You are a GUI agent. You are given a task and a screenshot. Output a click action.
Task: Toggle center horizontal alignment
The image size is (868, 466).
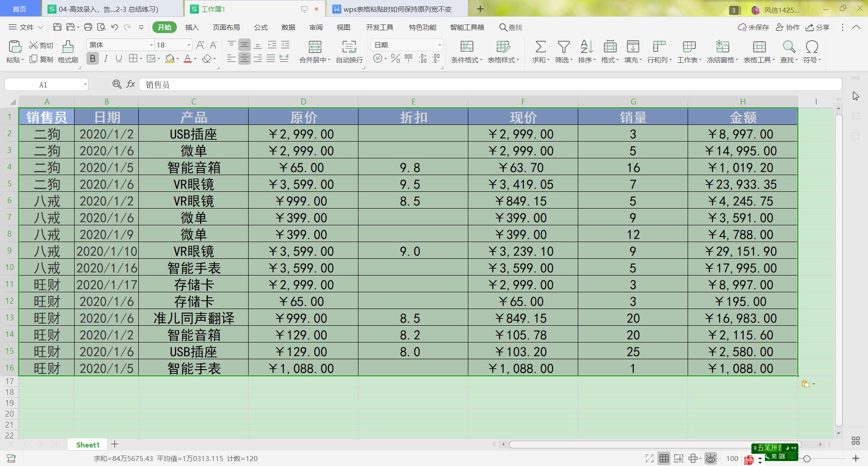tap(244, 58)
